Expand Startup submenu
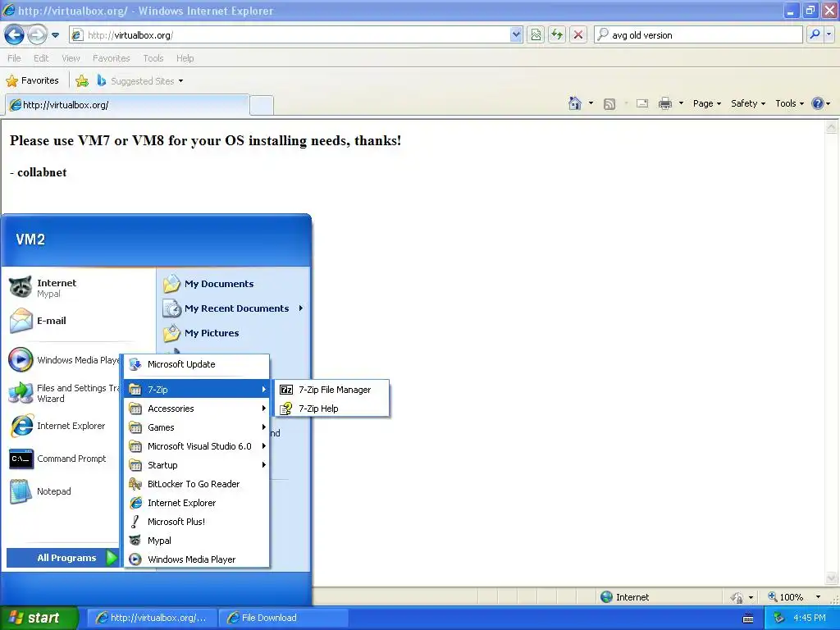Viewport: 840px width, 630px height. click(x=197, y=465)
